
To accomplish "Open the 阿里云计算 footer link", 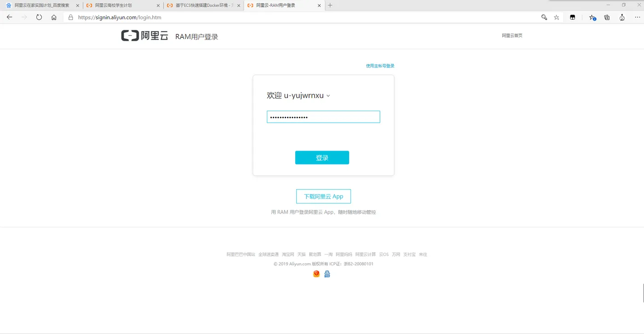I will pyautogui.click(x=366, y=255).
